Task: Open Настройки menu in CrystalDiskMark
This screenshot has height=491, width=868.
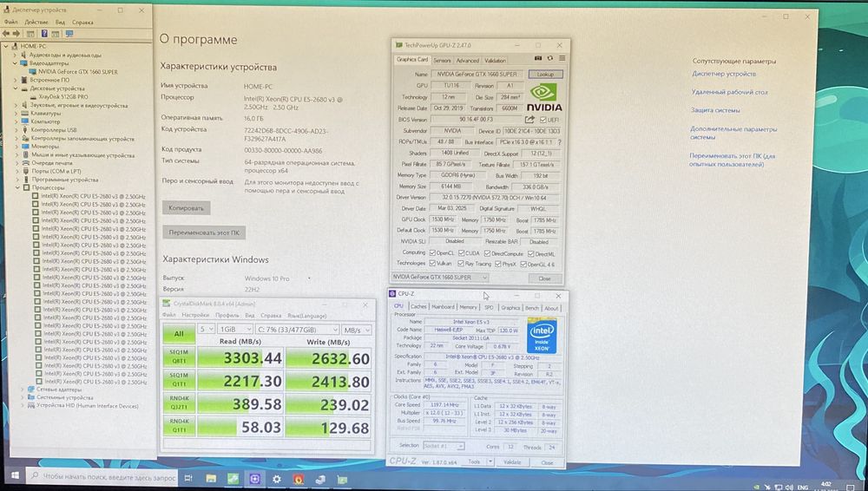Action: click(195, 315)
